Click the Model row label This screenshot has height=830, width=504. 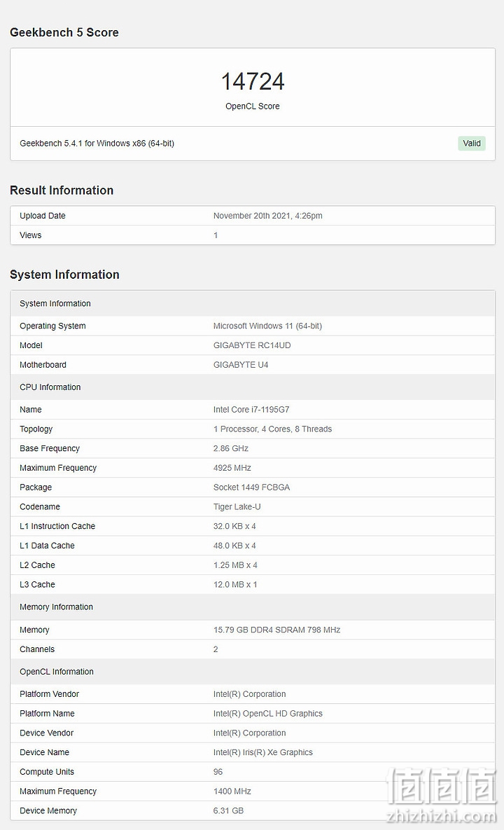tap(31, 345)
